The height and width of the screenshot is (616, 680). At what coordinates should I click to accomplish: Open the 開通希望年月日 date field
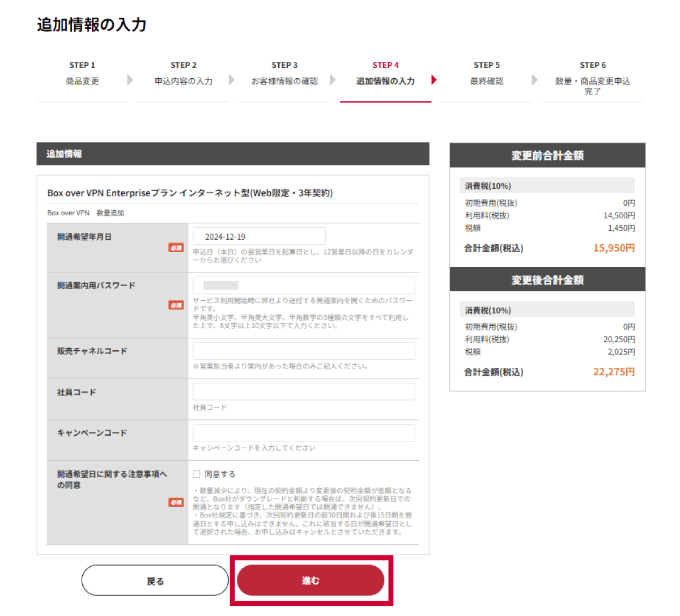259,236
